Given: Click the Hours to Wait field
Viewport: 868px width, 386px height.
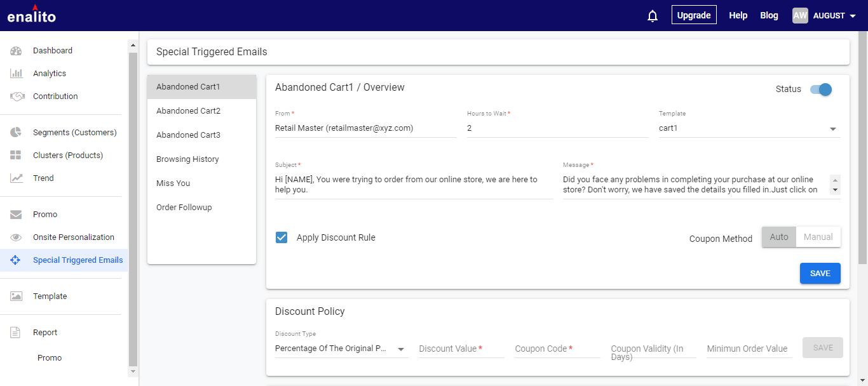Looking at the screenshot, I should click(557, 128).
